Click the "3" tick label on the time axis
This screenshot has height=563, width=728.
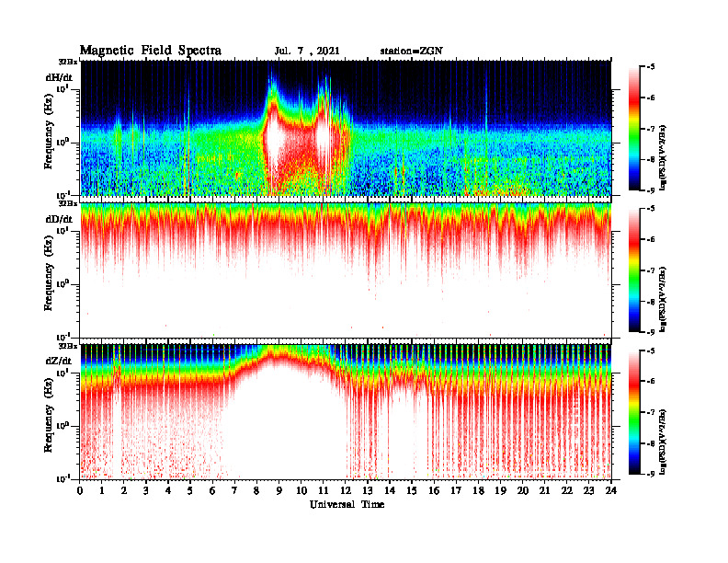click(x=146, y=490)
